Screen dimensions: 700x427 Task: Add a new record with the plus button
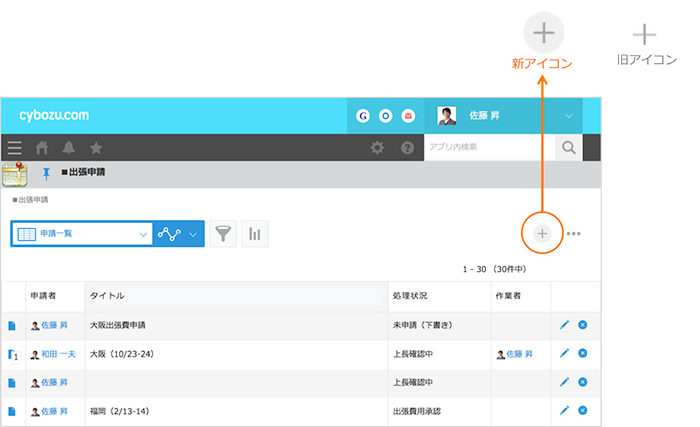tap(542, 234)
